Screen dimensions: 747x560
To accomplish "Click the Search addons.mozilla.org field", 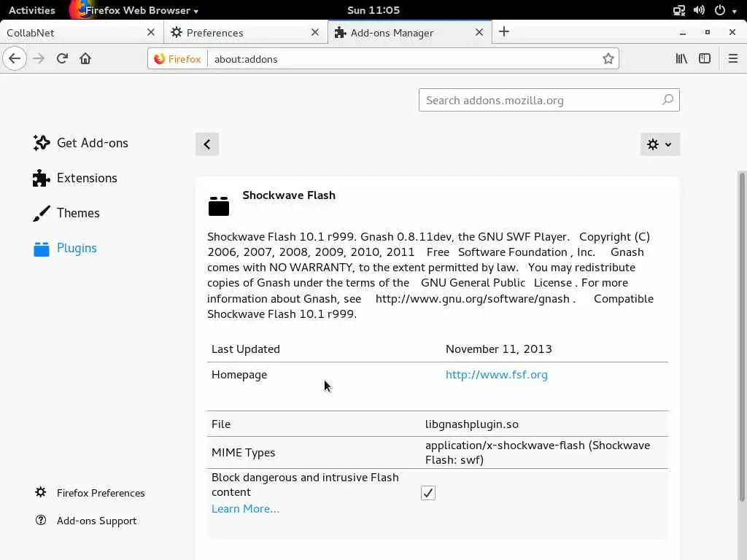I will tap(549, 100).
